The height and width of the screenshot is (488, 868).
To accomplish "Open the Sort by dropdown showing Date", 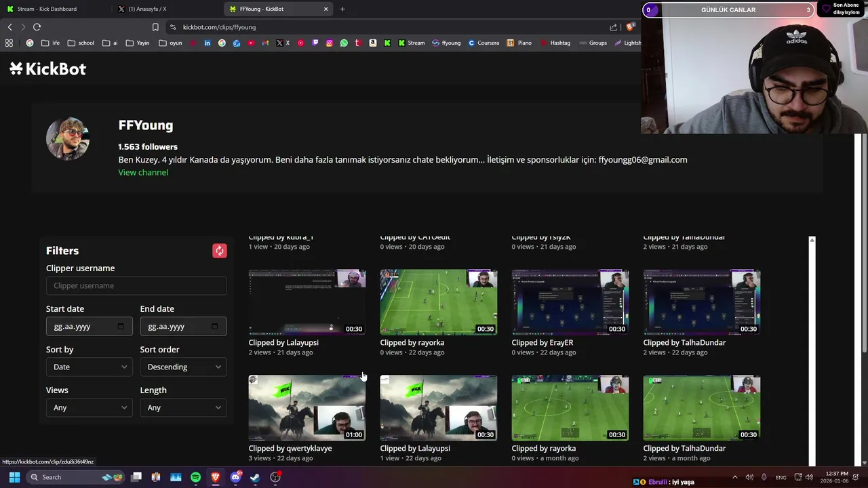I will click(x=89, y=367).
